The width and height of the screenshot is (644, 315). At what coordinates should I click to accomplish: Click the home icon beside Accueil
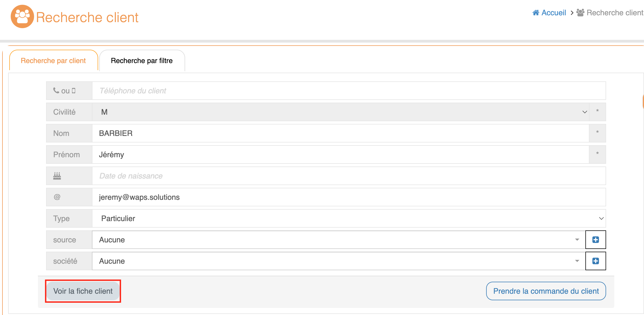point(536,13)
